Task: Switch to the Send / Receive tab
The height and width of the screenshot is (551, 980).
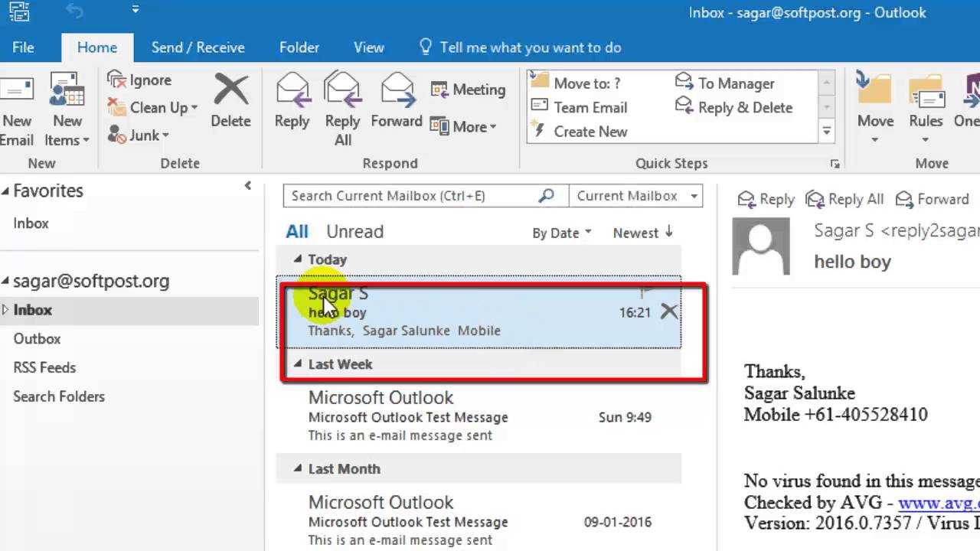Action: [198, 47]
